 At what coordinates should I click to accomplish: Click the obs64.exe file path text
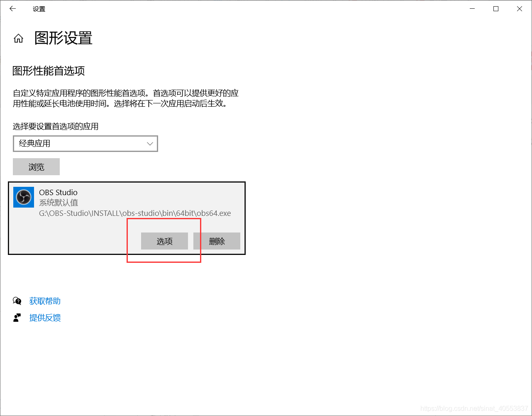pos(135,213)
